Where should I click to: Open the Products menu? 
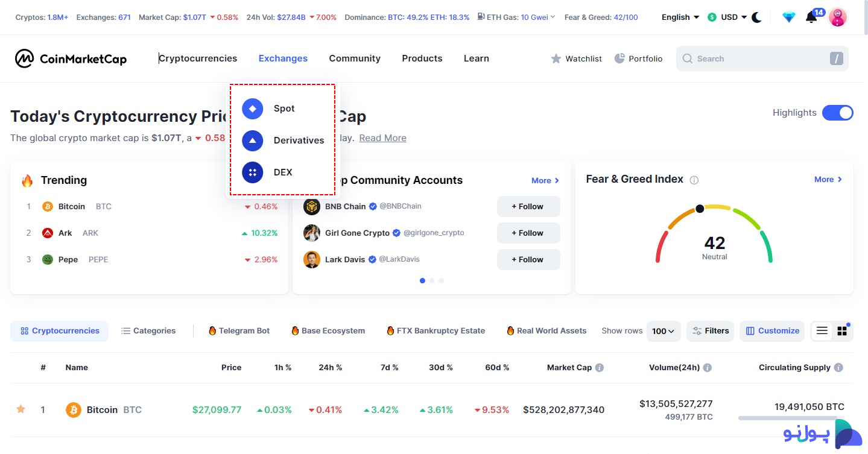point(422,58)
